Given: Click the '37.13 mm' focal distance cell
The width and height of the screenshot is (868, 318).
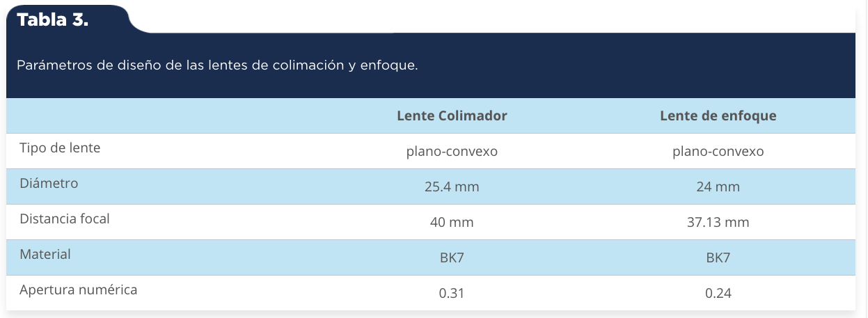Looking at the screenshot, I should pos(718,223).
